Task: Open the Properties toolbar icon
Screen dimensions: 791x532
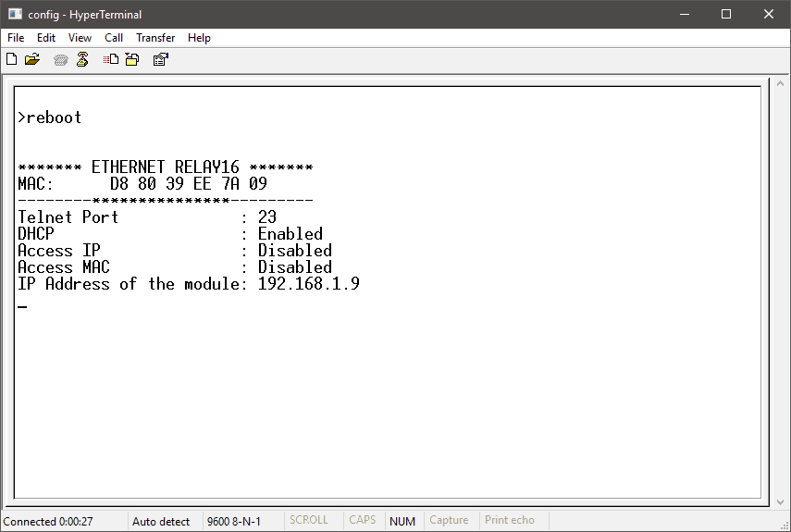Action: point(160,60)
